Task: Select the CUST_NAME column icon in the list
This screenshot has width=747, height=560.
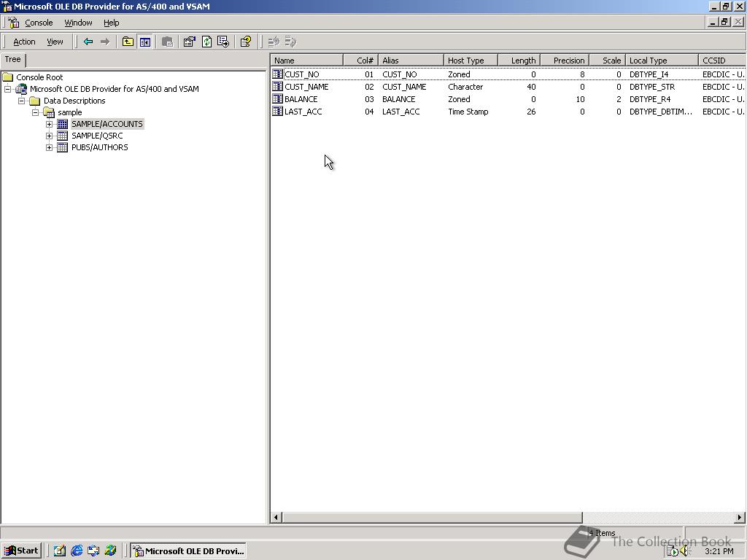Action: [277, 86]
